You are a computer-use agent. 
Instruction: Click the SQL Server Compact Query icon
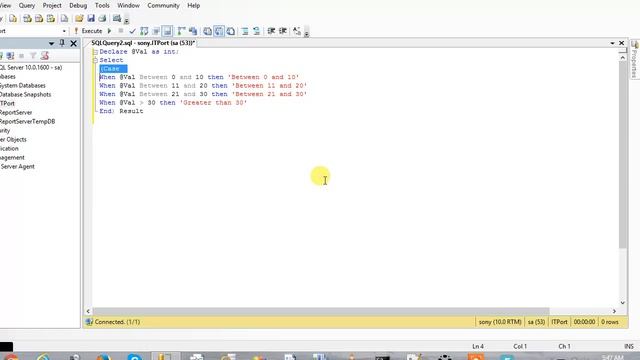click(64, 18)
